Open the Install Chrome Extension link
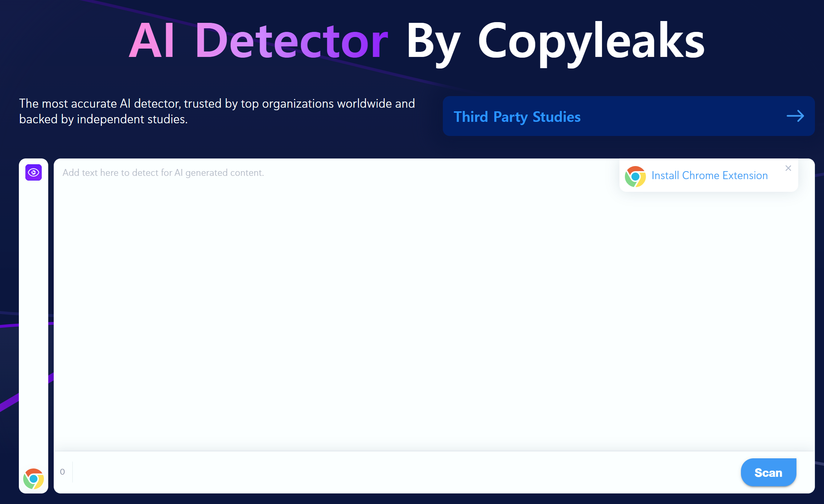824x504 pixels. tap(709, 175)
